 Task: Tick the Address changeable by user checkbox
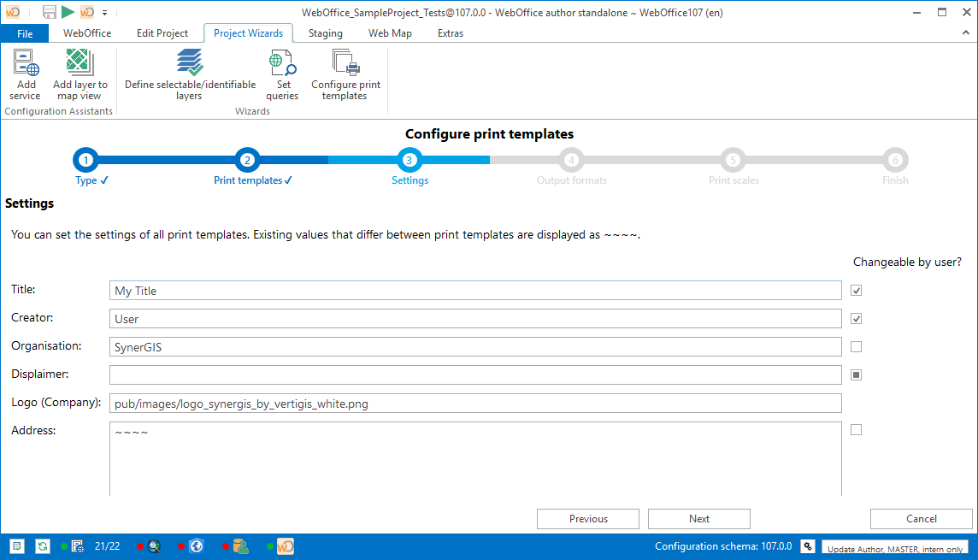pyautogui.click(x=857, y=430)
